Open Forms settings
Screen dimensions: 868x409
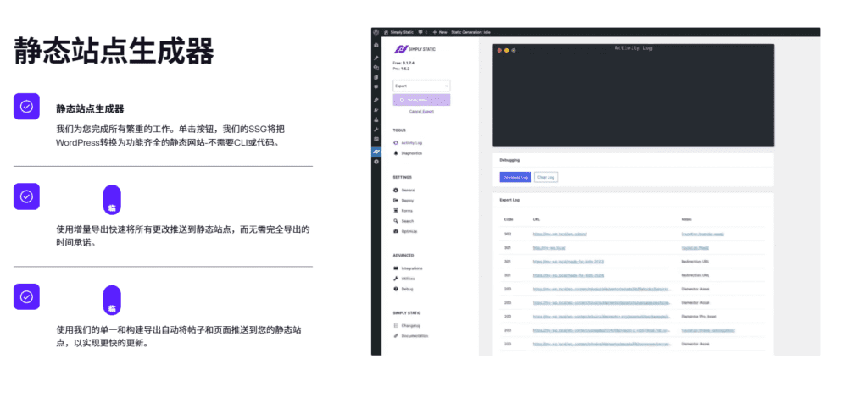[407, 211]
